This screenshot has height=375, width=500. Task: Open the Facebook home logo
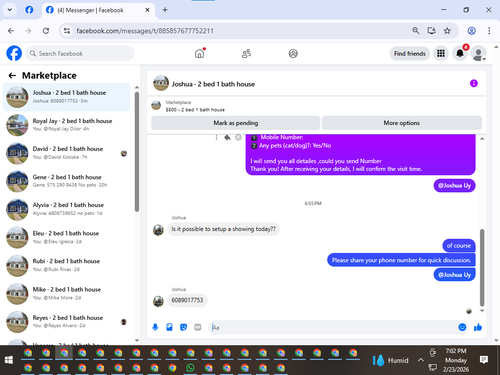pos(14,53)
